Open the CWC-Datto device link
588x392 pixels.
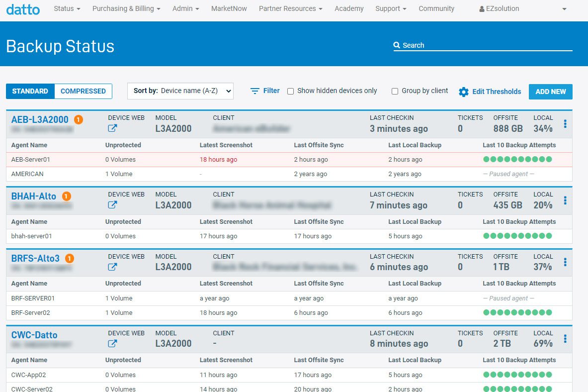click(x=34, y=335)
